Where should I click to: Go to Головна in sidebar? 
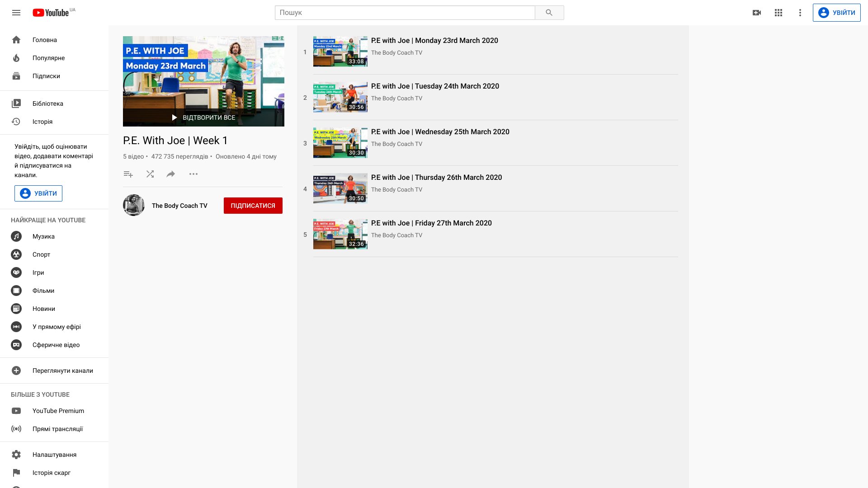click(54, 40)
